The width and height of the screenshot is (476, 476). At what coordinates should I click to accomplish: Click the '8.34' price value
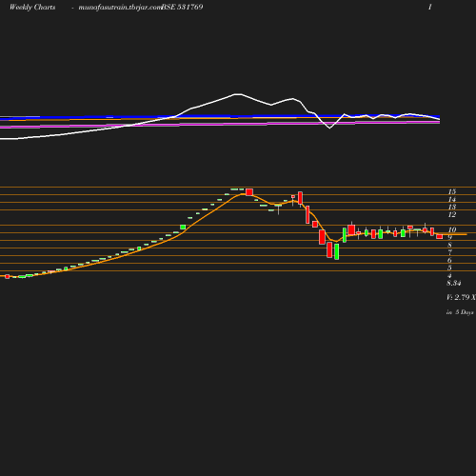(454, 283)
